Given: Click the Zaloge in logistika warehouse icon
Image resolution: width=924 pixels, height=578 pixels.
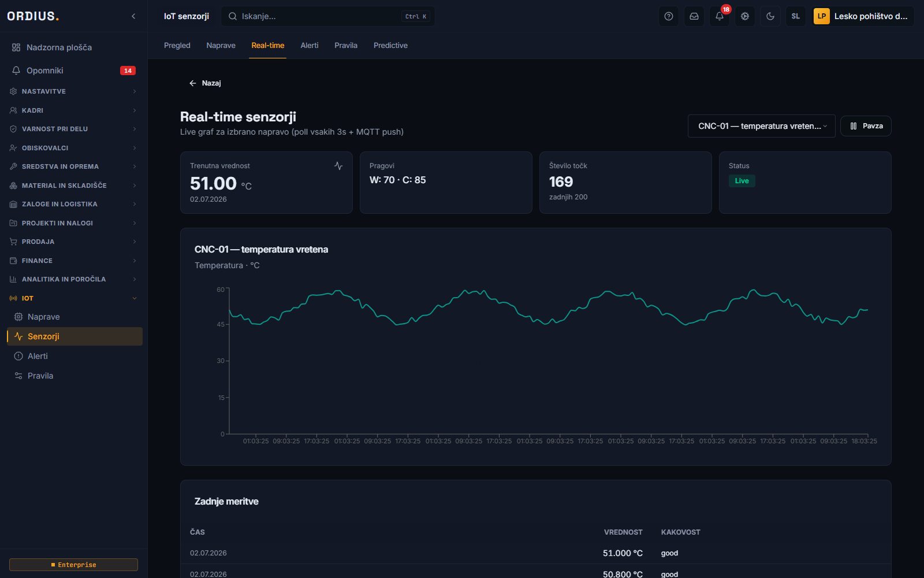Looking at the screenshot, I should coord(13,204).
